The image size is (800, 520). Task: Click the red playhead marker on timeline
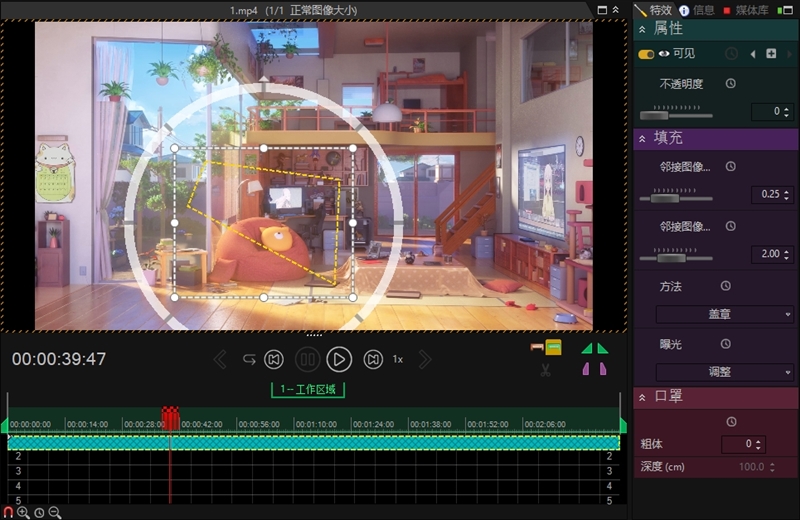(x=170, y=418)
